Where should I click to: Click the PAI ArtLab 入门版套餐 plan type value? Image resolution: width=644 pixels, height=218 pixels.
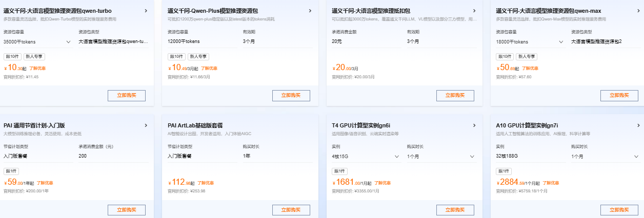[179, 156]
